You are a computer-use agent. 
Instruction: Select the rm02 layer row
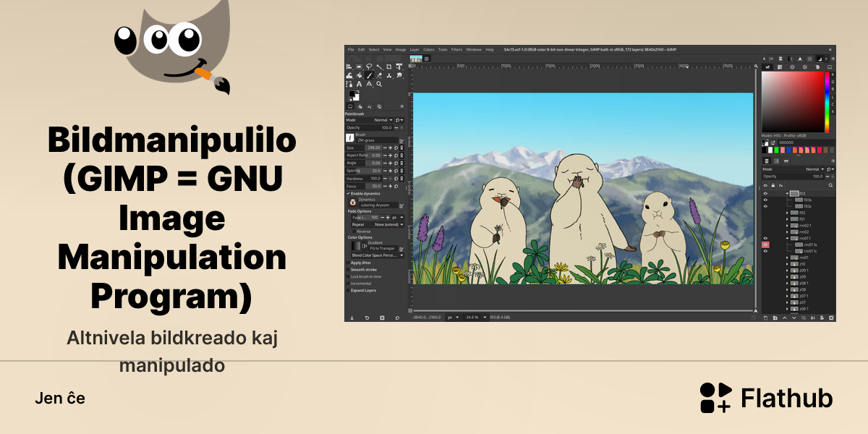(799, 232)
